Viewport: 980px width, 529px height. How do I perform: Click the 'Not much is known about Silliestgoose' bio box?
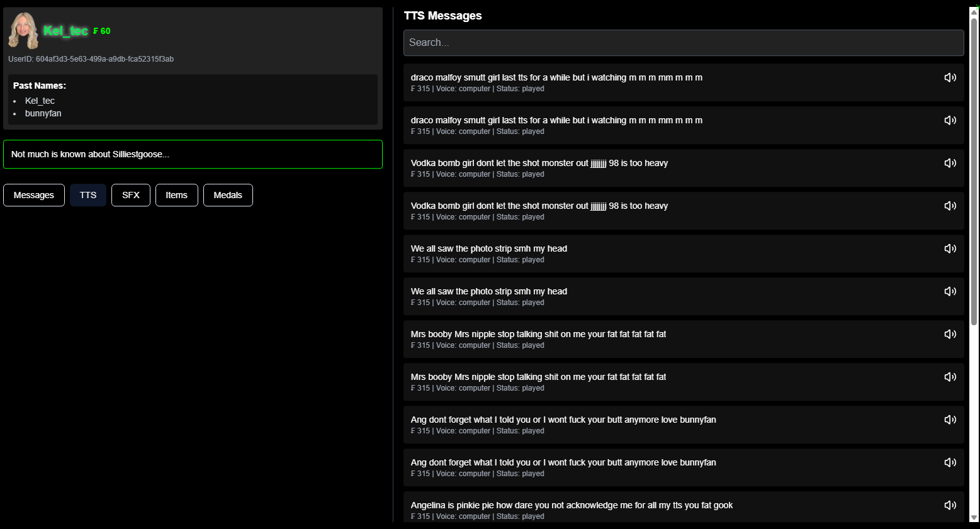(x=193, y=154)
